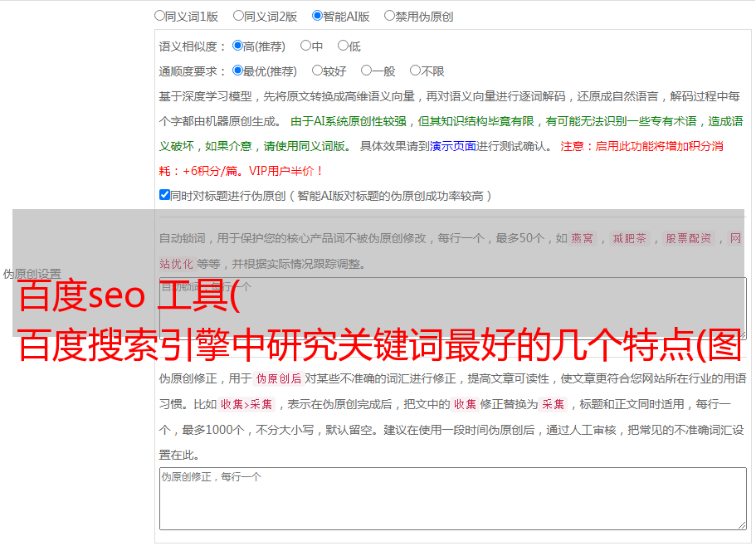The height and width of the screenshot is (546, 756).
Task: Click the 减肥茶 example keyword
Action: coord(629,238)
